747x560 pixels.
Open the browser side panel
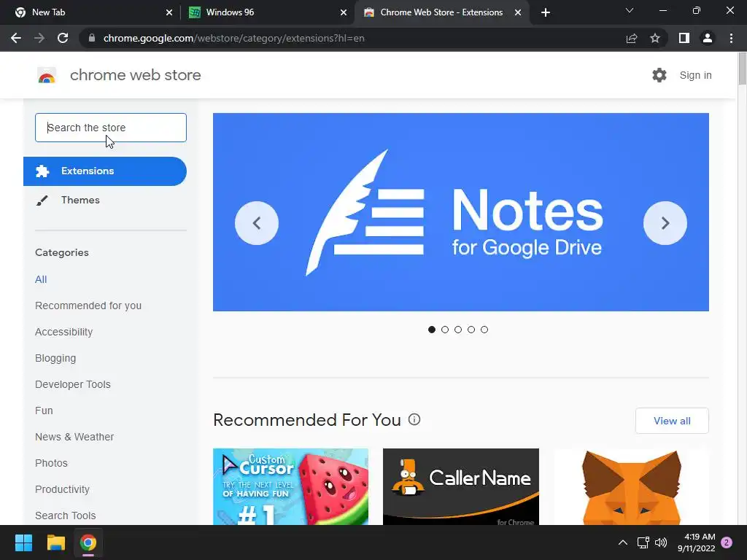pos(684,38)
